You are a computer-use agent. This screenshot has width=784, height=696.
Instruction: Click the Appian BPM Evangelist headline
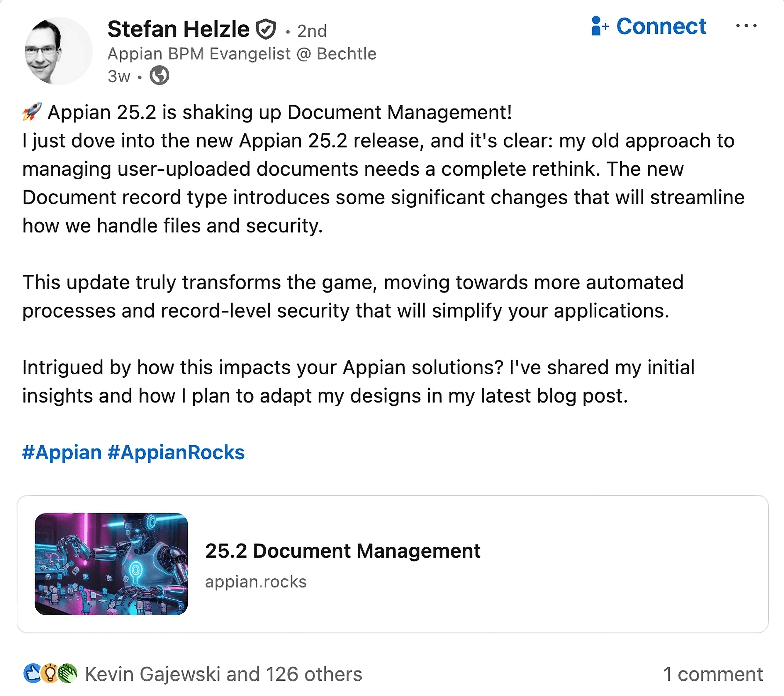[242, 54]
